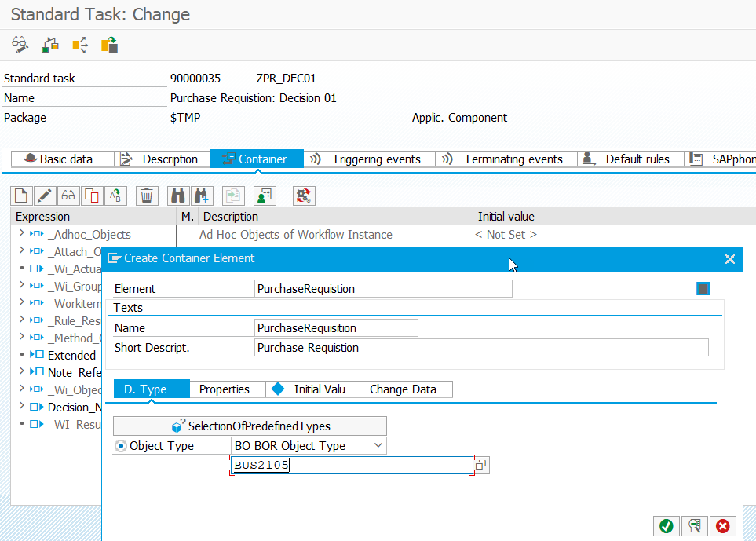Rename element using the A-B icon

coord(115,195)
